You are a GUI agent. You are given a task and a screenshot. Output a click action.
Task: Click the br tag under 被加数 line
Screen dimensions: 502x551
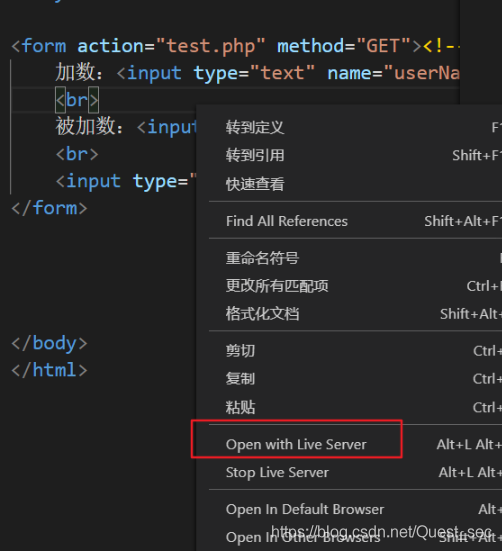click(77, 154)
